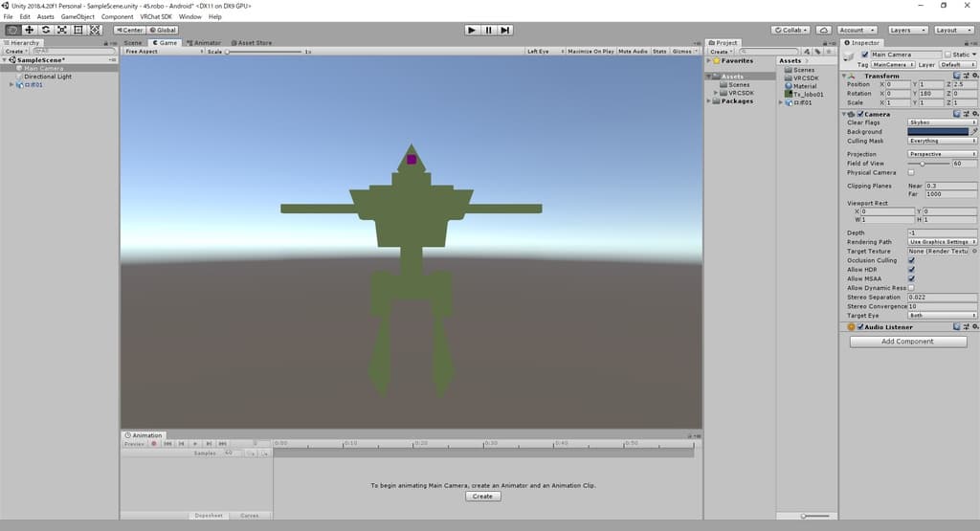The width and height of the screenshot is (980, 531).
Task: Select the combined Transform tool
Action: [x=95, y=30]
